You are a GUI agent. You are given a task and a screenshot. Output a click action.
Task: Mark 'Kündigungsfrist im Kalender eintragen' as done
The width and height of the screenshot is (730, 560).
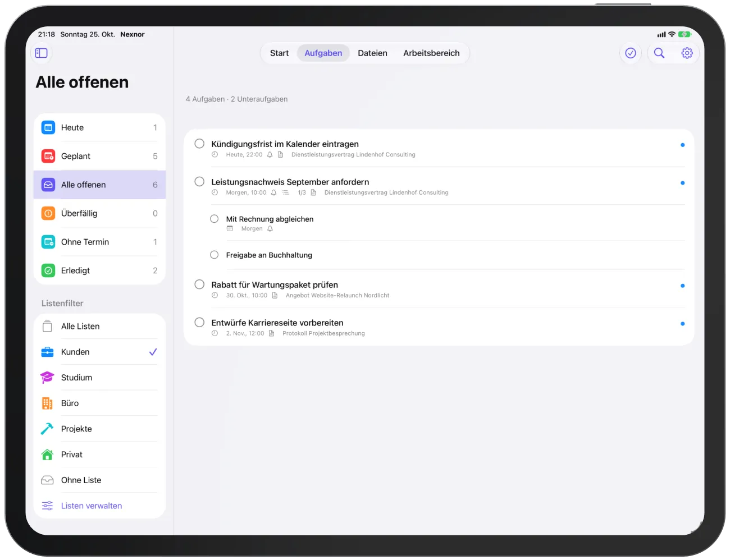199,144
